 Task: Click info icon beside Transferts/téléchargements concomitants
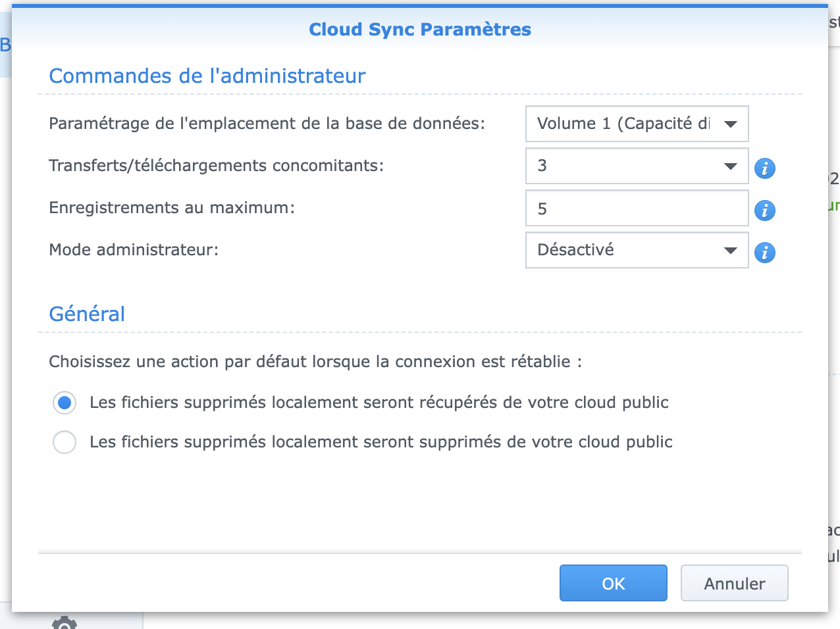(x=764, y=168)
